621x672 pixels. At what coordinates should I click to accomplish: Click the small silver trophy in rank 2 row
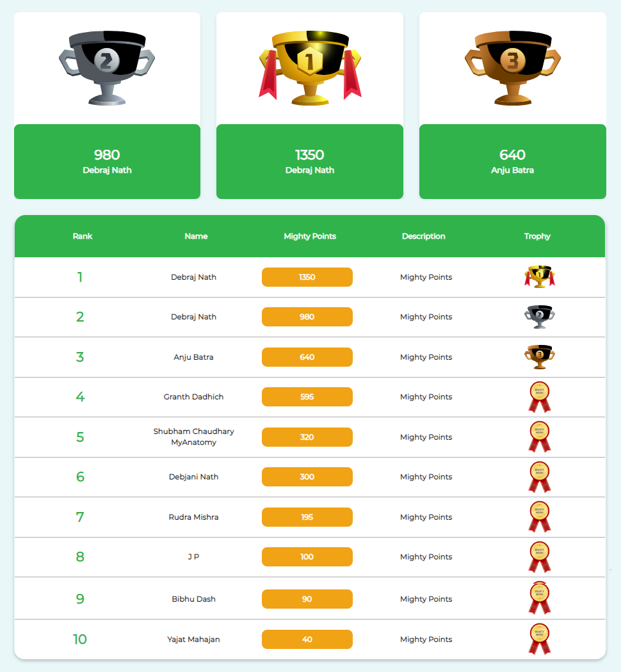coord(540,317)
